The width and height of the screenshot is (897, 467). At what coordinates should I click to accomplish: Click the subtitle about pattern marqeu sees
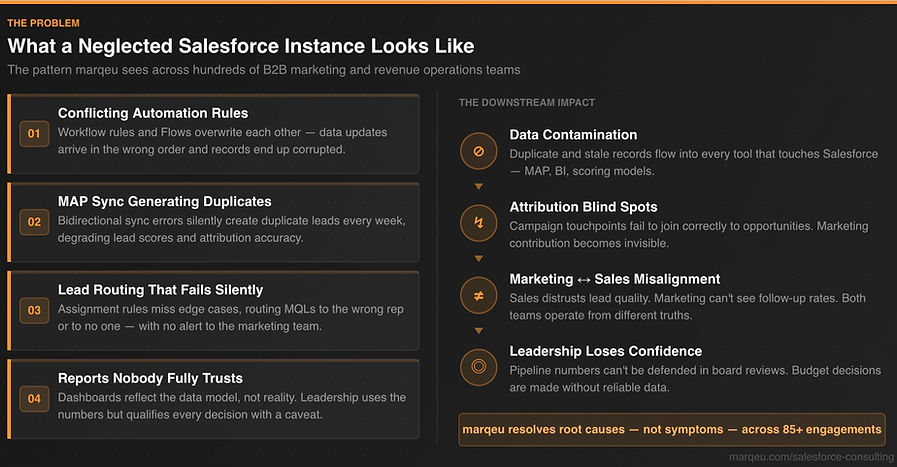pyautogui.click(x=264, y=70)
